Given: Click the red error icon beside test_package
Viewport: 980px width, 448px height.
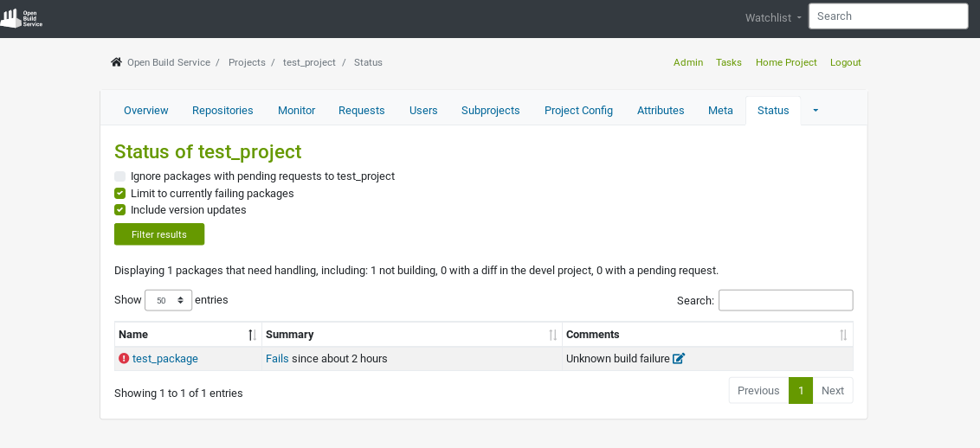Looking at the screenshot, I should coord(124,359).
